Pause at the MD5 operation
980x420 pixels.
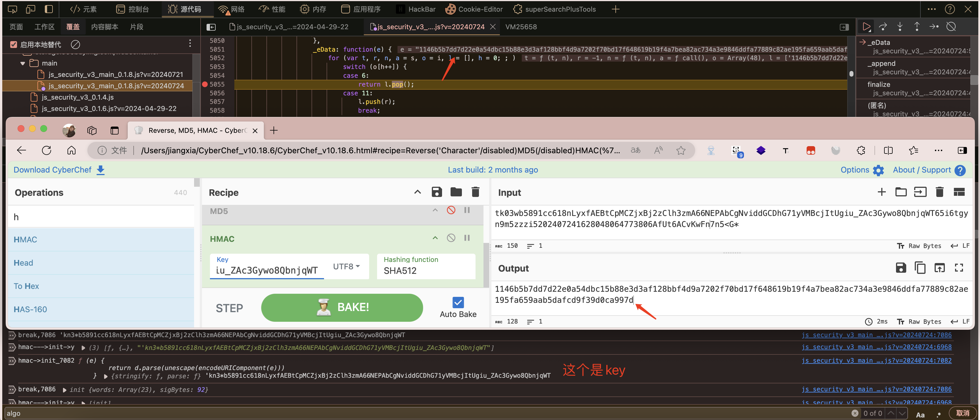coord(467,210)
